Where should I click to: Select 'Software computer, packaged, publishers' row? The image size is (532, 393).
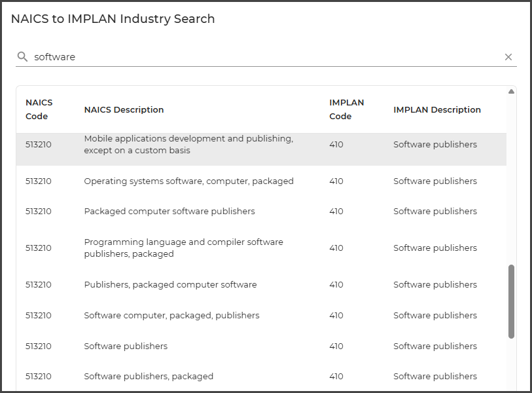[261, 316]
